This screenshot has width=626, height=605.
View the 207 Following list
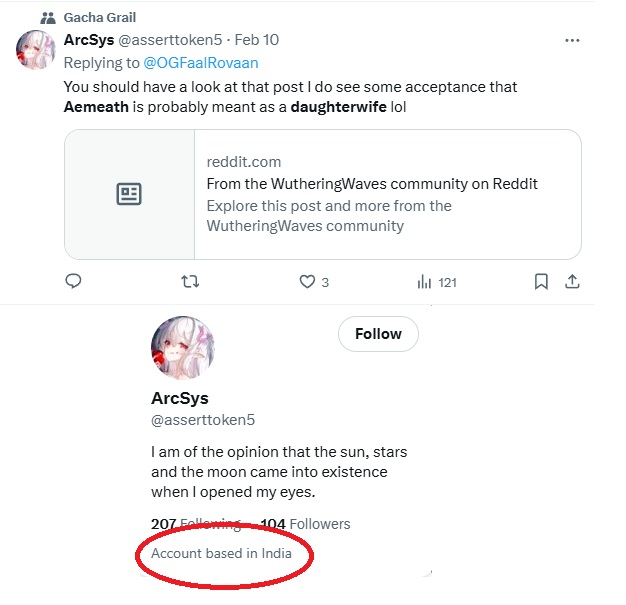tap(195, 524)
